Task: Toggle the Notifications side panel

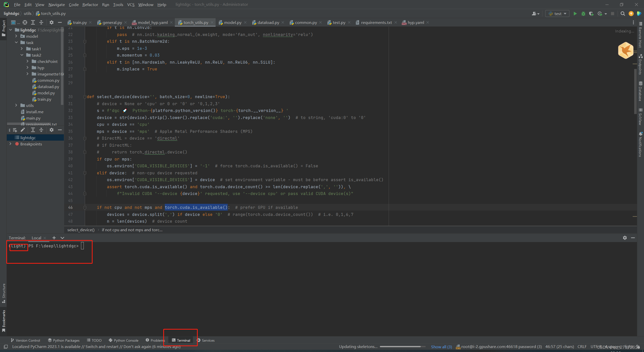Action: coord(640,145)
